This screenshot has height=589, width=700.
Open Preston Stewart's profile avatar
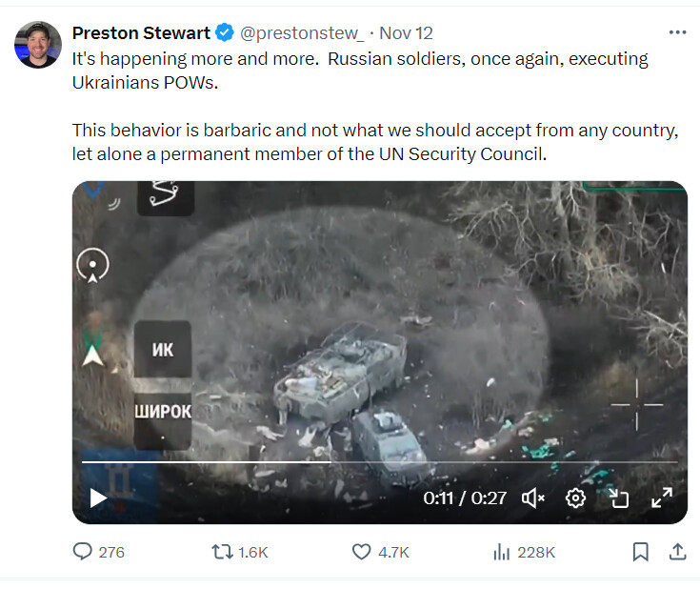38,45
